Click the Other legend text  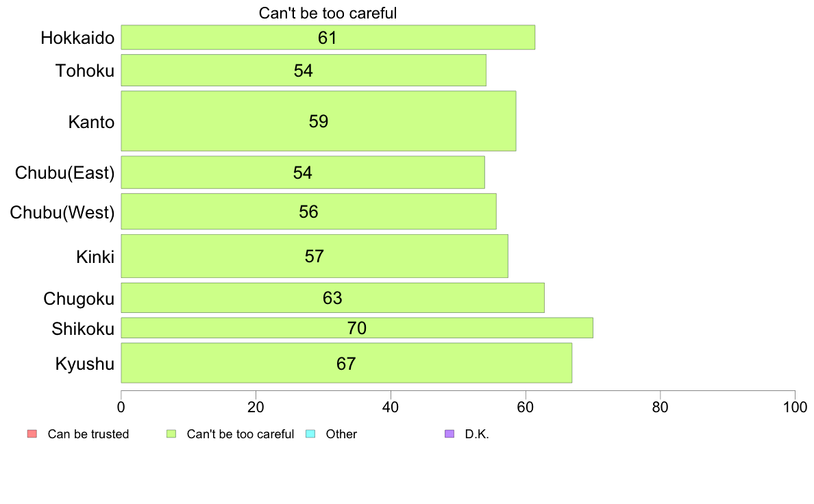[x=342, y=434]
